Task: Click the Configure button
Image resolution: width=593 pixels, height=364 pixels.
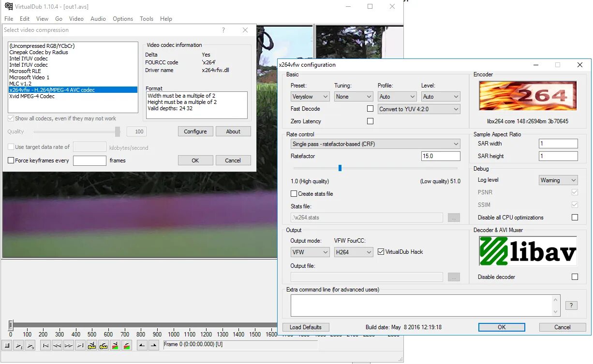Action: [x=195, y=131]
